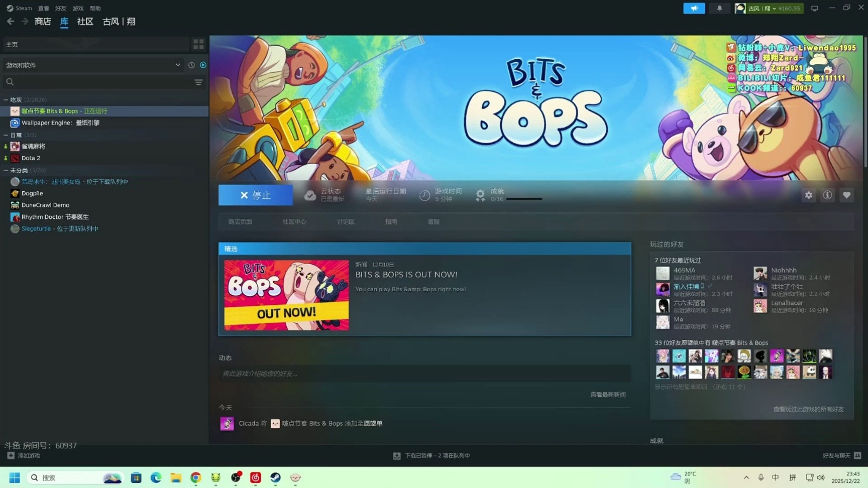Image resolution: width=868 pixels, height=488 pixels.
Task: Switch to the 商店 tab
Action: pos(43,22)
